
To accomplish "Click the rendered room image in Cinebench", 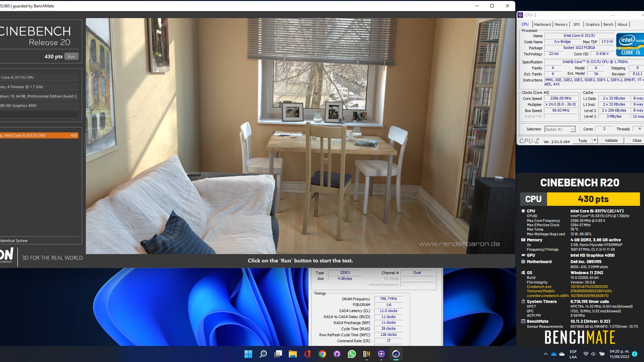I will tap(300, 136).
